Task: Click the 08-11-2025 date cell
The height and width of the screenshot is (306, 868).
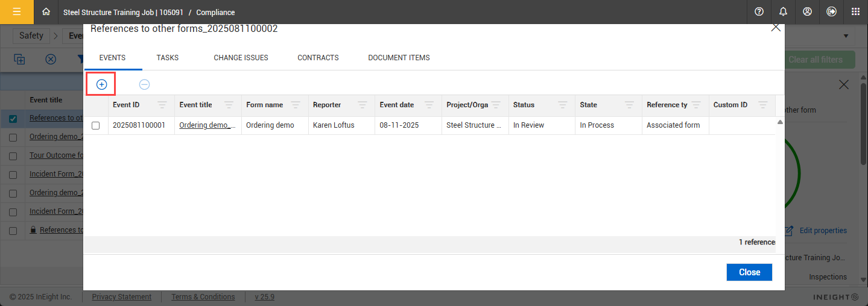Action: (408, 125)
